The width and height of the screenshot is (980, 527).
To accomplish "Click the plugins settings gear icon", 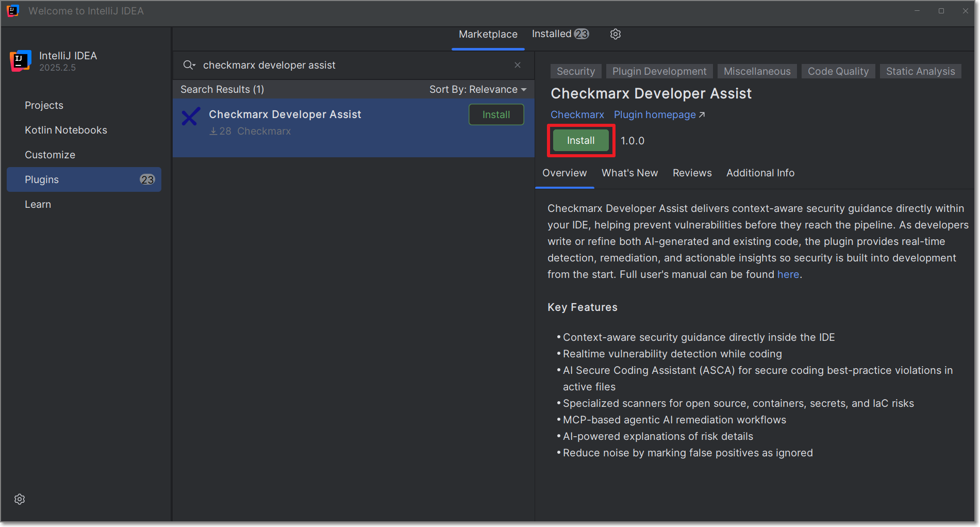I will [x=615, y=34].
